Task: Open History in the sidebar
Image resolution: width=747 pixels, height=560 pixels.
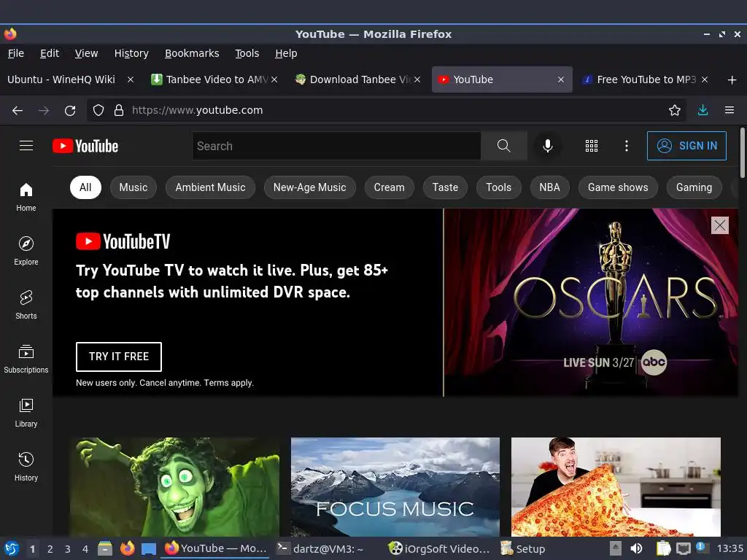Action: tap(26, 466)
